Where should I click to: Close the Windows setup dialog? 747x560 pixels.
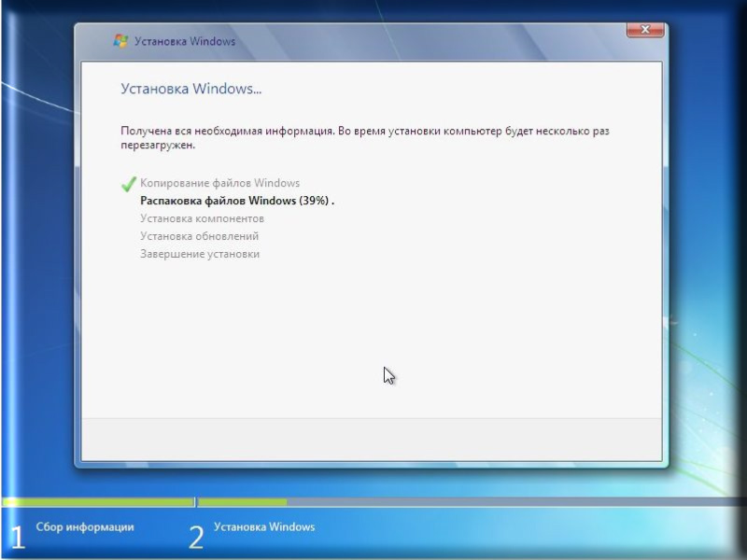click(x=644, y=31)
